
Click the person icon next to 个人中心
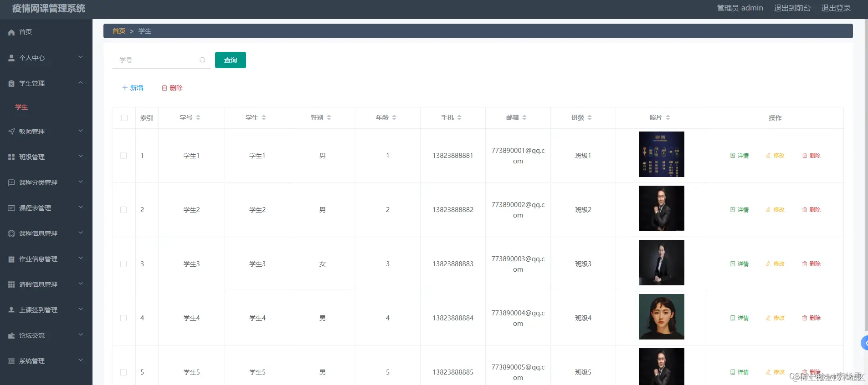click(x=11, y=58)
